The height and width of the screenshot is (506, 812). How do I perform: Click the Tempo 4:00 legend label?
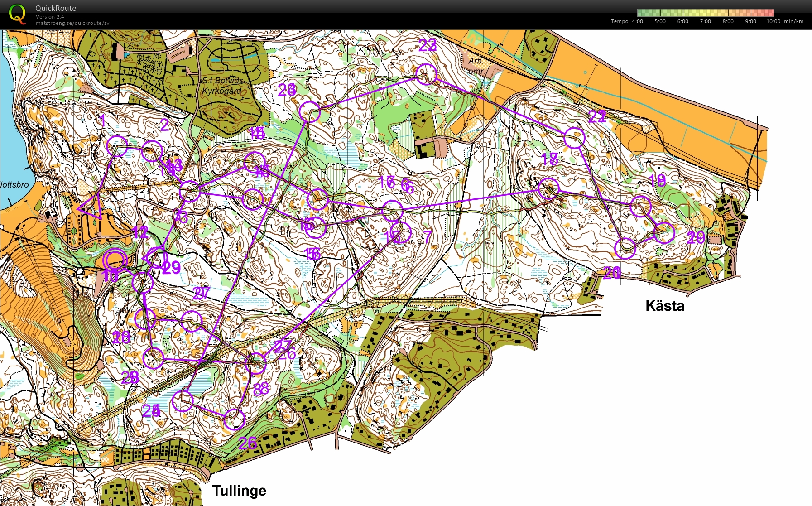point(627,21)
